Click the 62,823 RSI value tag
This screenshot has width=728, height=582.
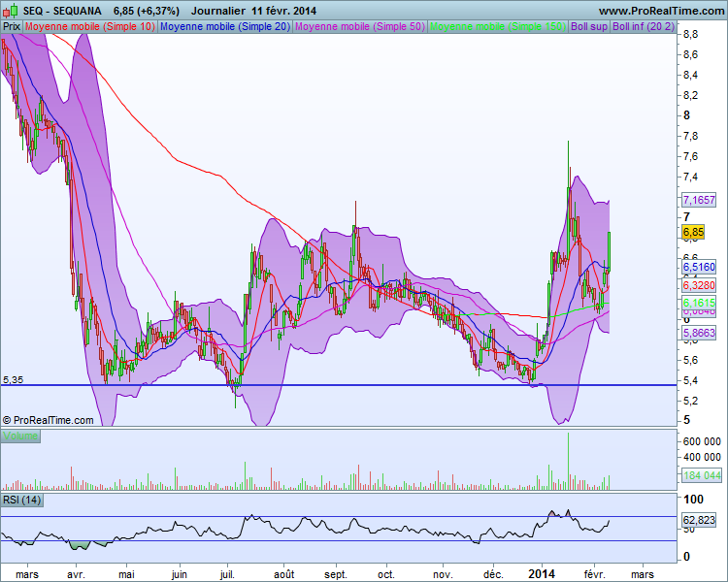pos(699,520)
